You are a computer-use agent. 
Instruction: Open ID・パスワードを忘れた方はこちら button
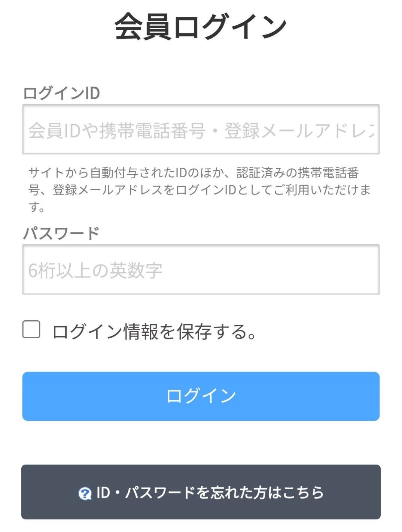pyautogui.click(x=201, y=492)
